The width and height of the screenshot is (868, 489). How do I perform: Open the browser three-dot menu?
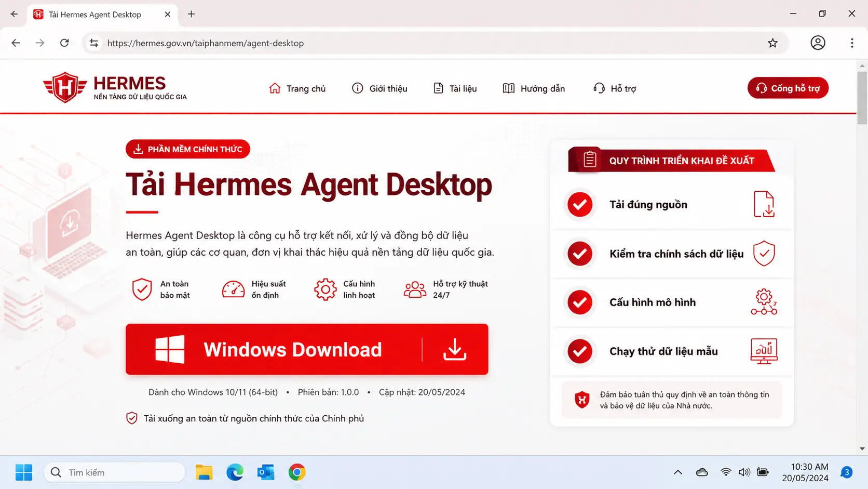pyautogui.click(x=852, y=43)
